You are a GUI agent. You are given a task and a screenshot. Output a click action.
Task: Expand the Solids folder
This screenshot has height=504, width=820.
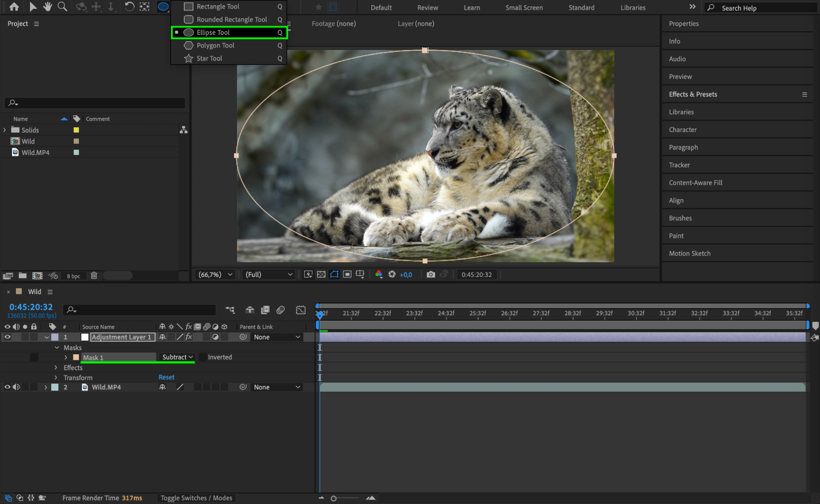click(x=5, y=130)
